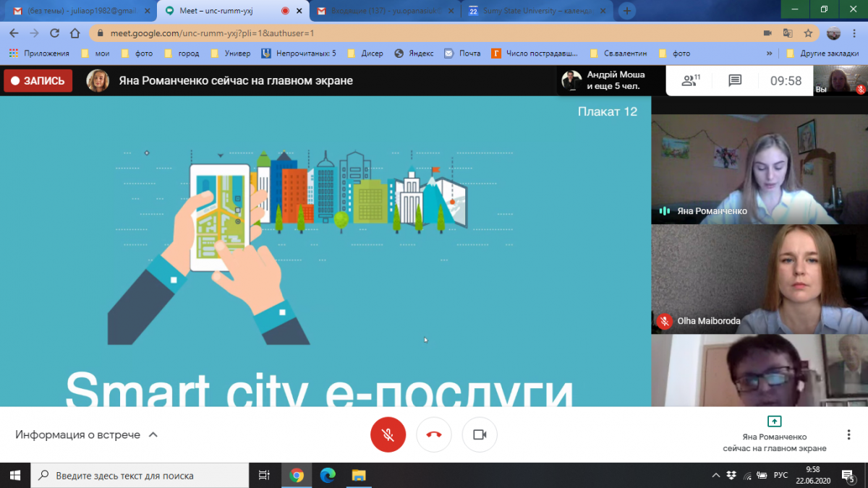Unmute the microphone

click(x=388, y=435)
